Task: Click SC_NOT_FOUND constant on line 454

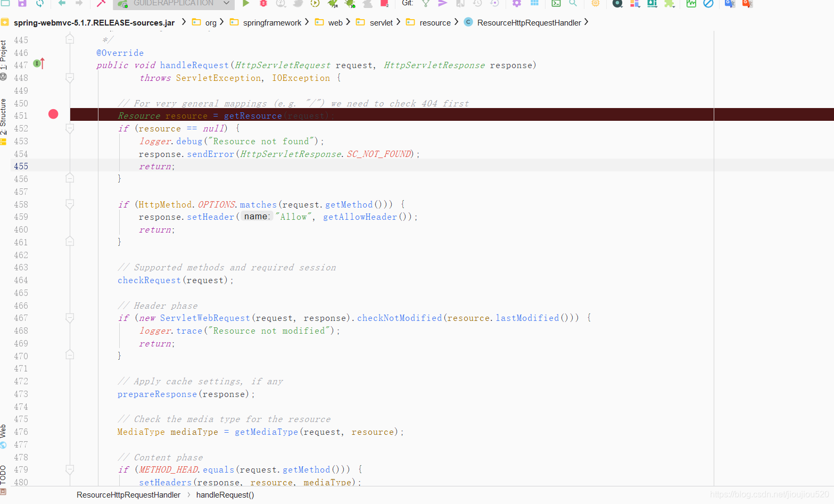Action: pos(379,154)
